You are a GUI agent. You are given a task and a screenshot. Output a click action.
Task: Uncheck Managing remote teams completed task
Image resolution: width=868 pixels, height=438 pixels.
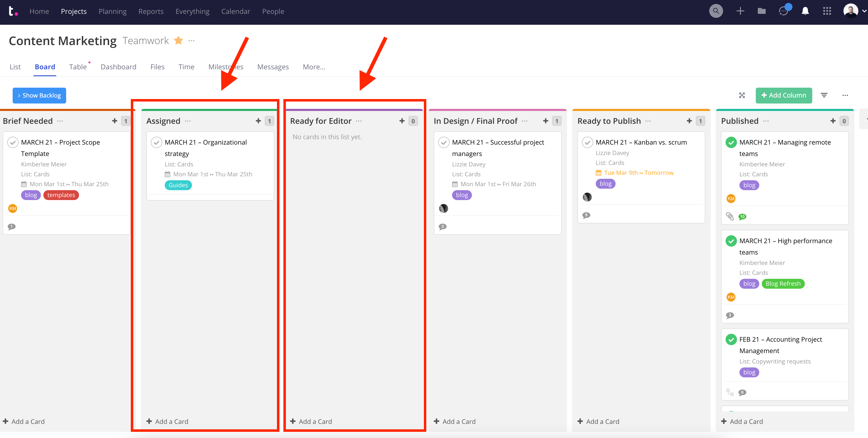(731, 143)
